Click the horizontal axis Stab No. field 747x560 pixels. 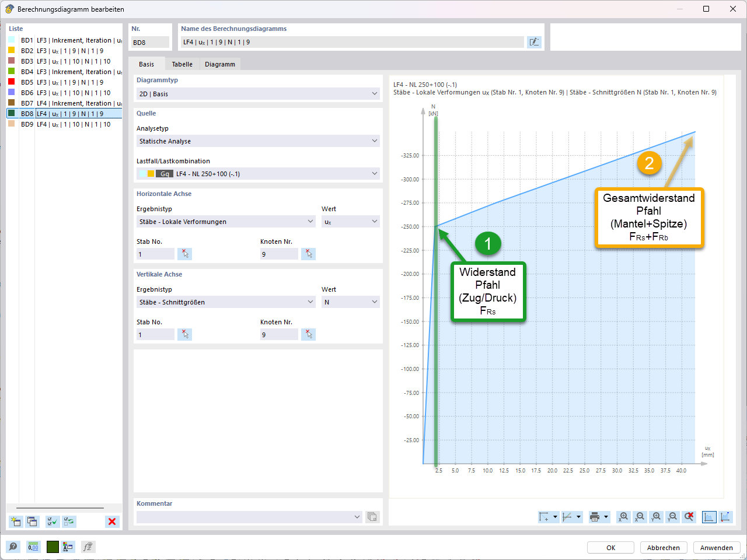point(155,254)
